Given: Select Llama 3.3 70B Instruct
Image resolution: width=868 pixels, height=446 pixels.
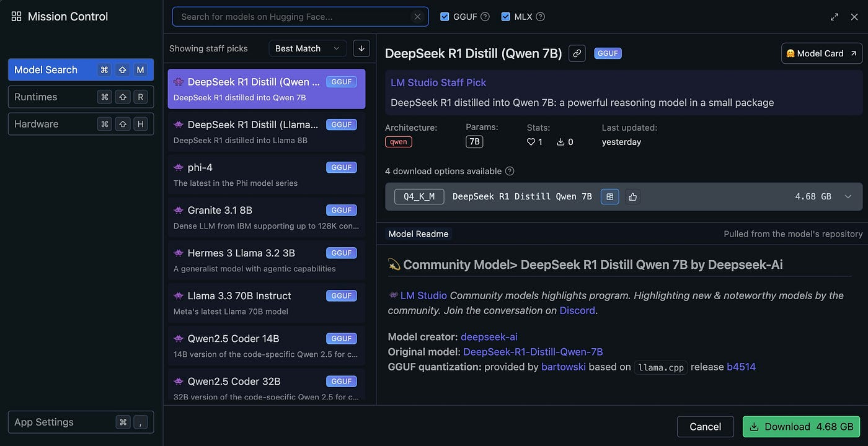Looking at the screenshot, I should (267, 302).
